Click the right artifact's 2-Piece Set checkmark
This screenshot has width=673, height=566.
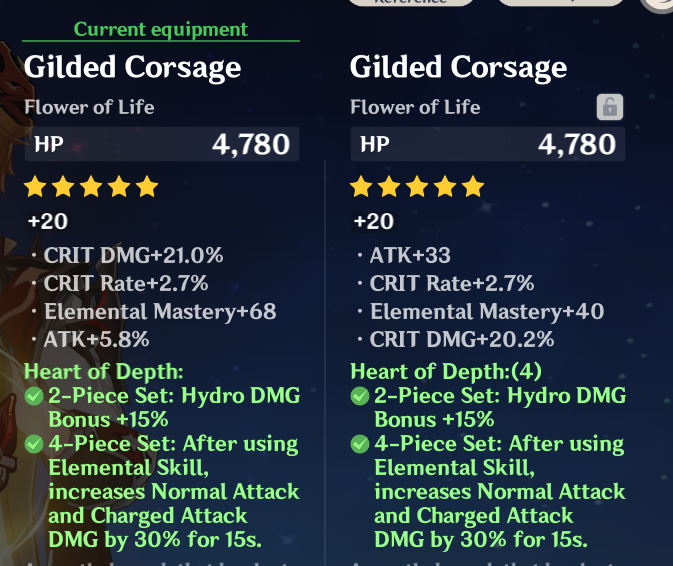(x=360, y=396)
